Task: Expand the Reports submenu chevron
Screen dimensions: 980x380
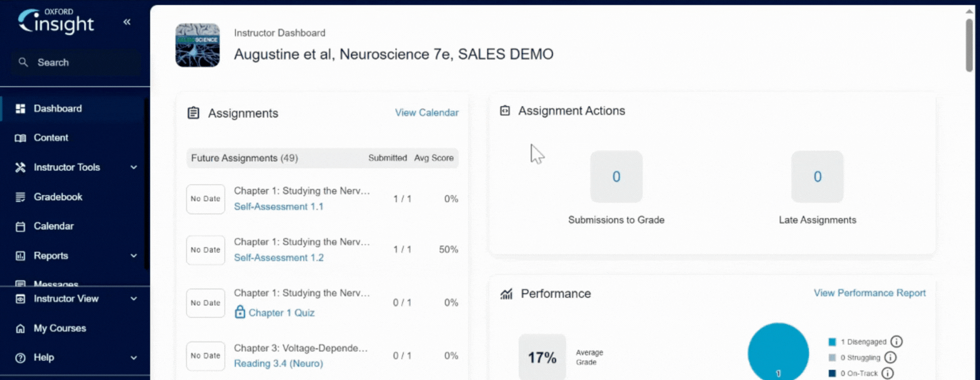Action: [x=134, y=256]
